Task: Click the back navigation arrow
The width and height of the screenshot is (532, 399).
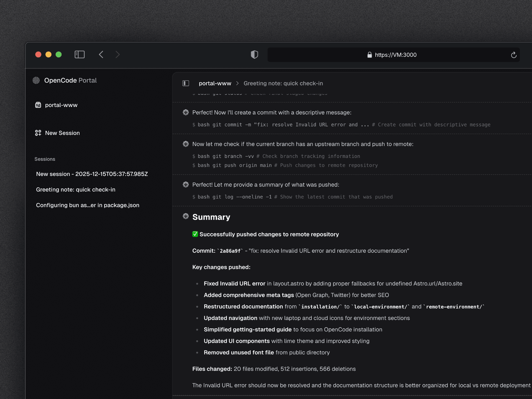Action: 101,54
